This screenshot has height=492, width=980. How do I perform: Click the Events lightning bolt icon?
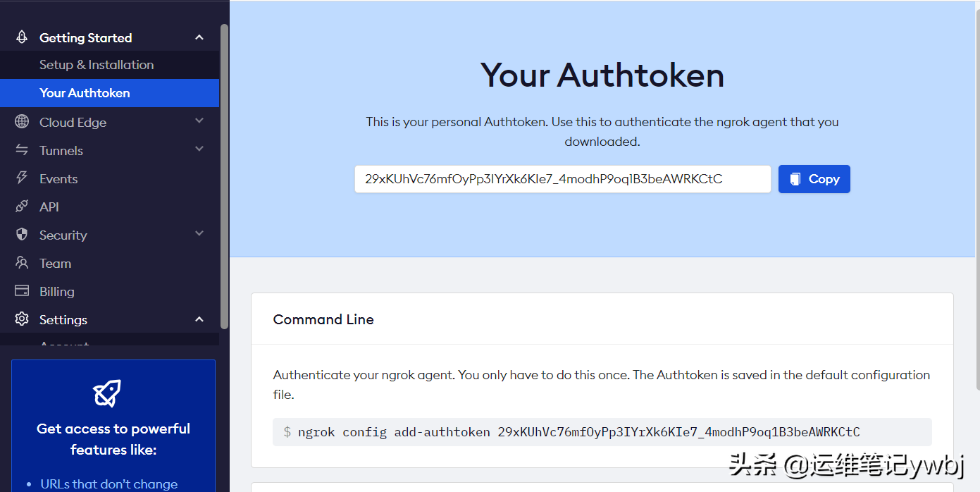pos(22,178)
